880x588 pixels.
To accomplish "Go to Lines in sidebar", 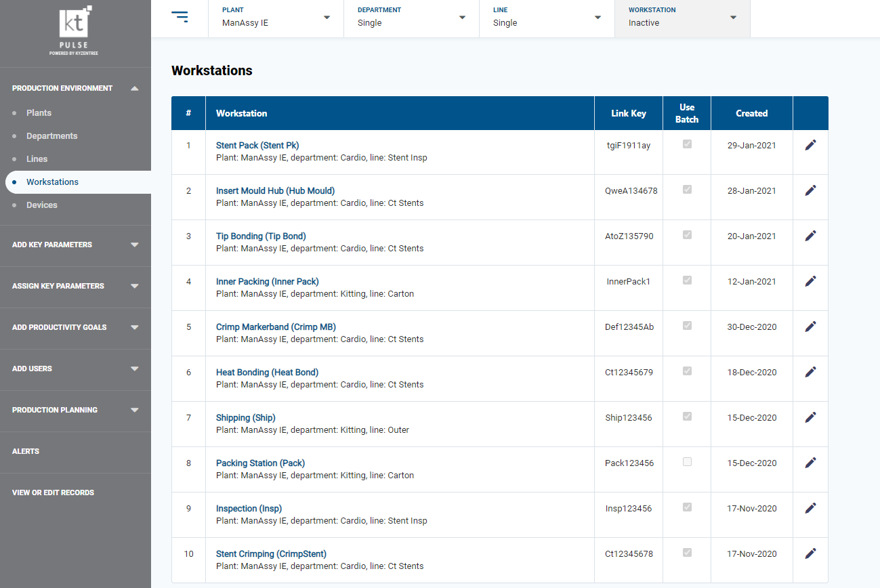I will tap(37, 159).
